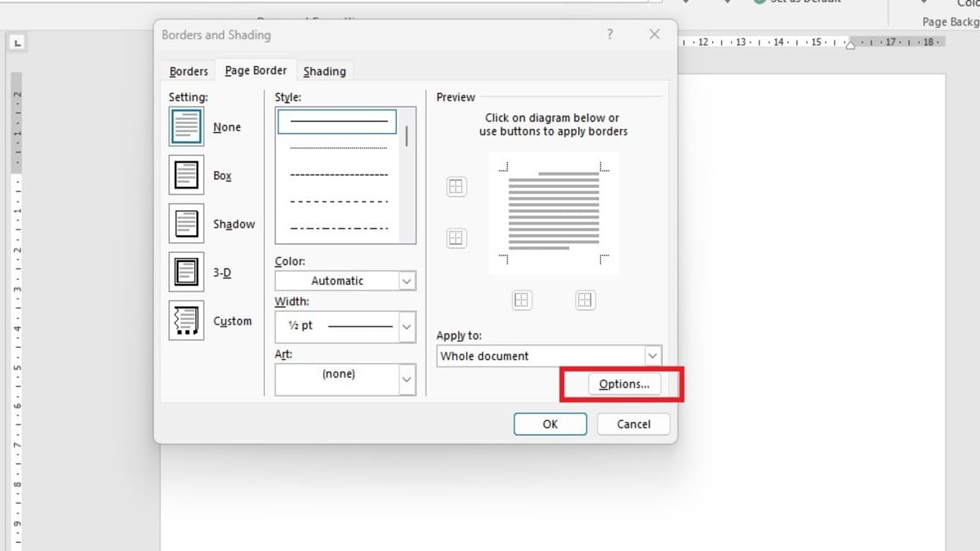Toggle the top border preview button
This screenshot has height=551, width=980.
pyautogui.click(x=456, y=187)
